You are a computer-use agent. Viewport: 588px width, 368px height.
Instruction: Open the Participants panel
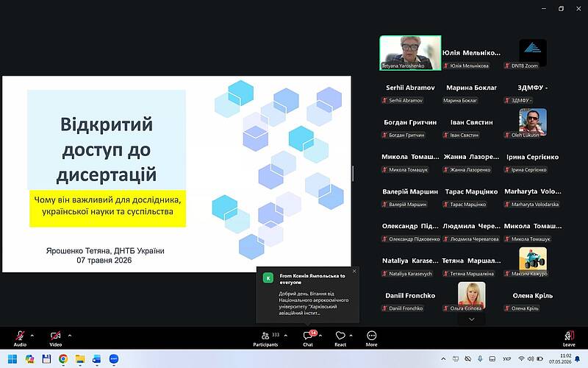point(265,338)
